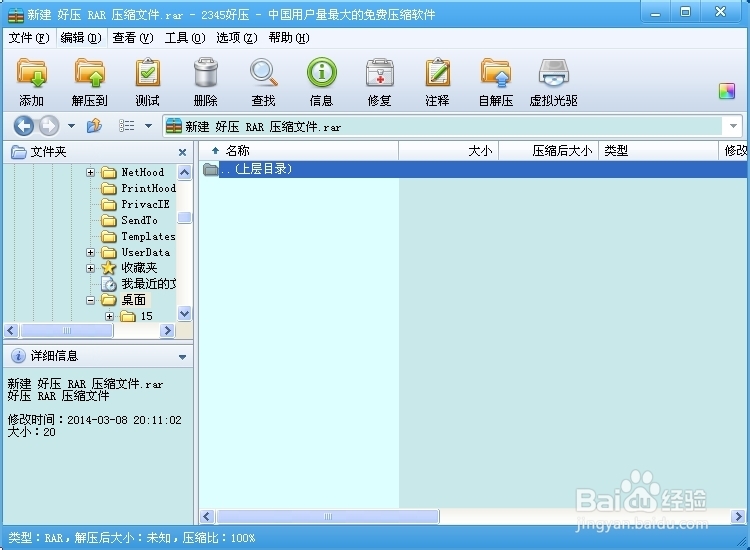The image size is (750, 550).
Task: Click the folder tree horizontal scrollbar thumb
Action: (x=67, y=330)
